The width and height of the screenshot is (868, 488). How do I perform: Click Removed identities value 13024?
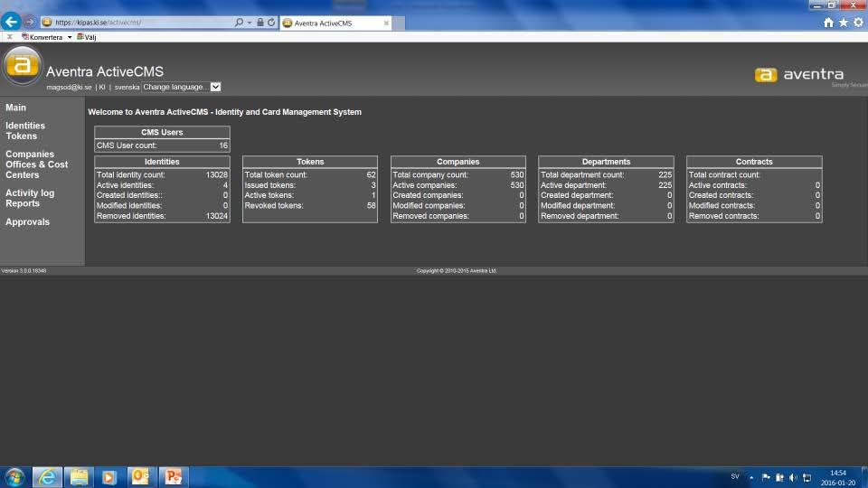[x=216, y=216]
